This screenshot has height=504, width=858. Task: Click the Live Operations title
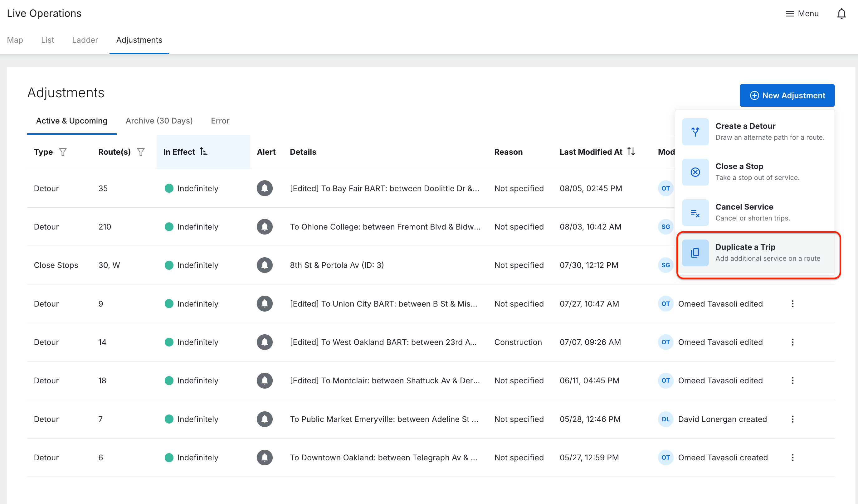click(x=44, y=13)
